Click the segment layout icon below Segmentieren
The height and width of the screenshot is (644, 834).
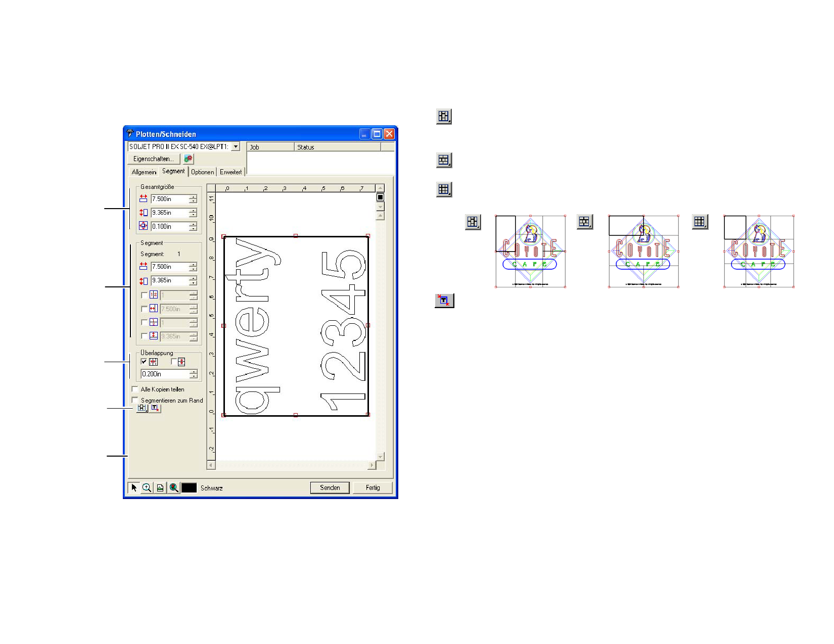click(x=142, y=408)
